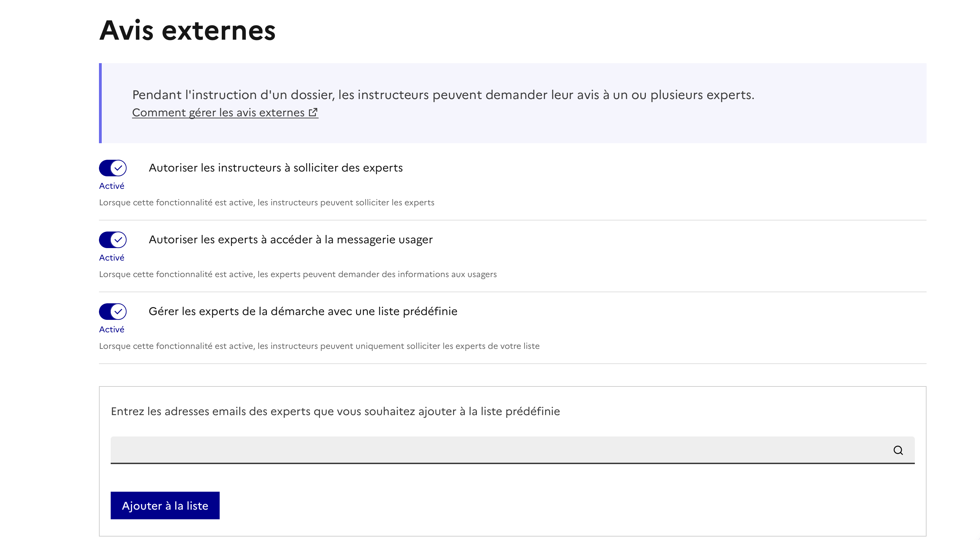Switch off the predefined expert list toggle
Screen dimensions: 980x540
(x=113, y=311)
